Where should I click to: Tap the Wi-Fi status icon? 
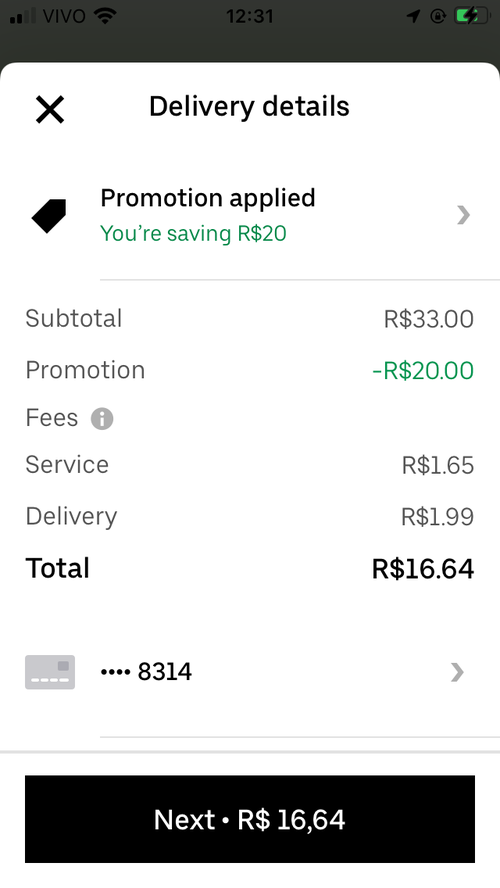[104, 15]
